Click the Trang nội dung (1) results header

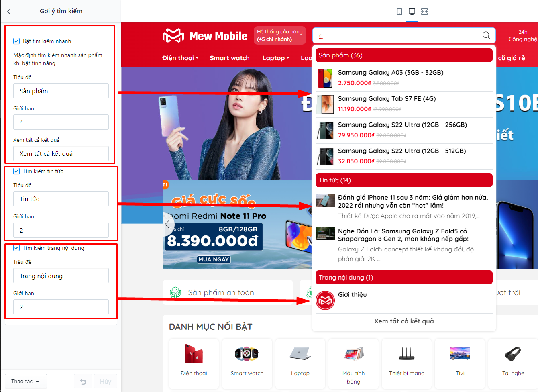coord(404,277)
